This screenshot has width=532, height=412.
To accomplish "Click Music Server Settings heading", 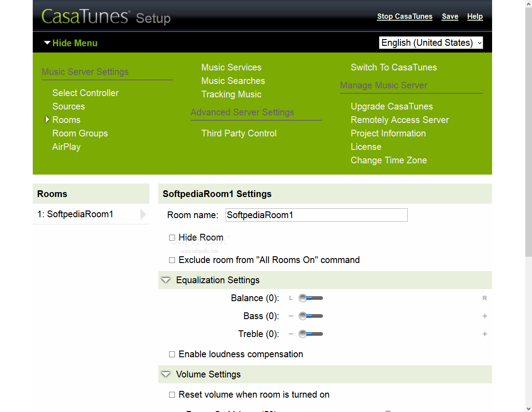I will pyautogui.click(x=85, y=72).
